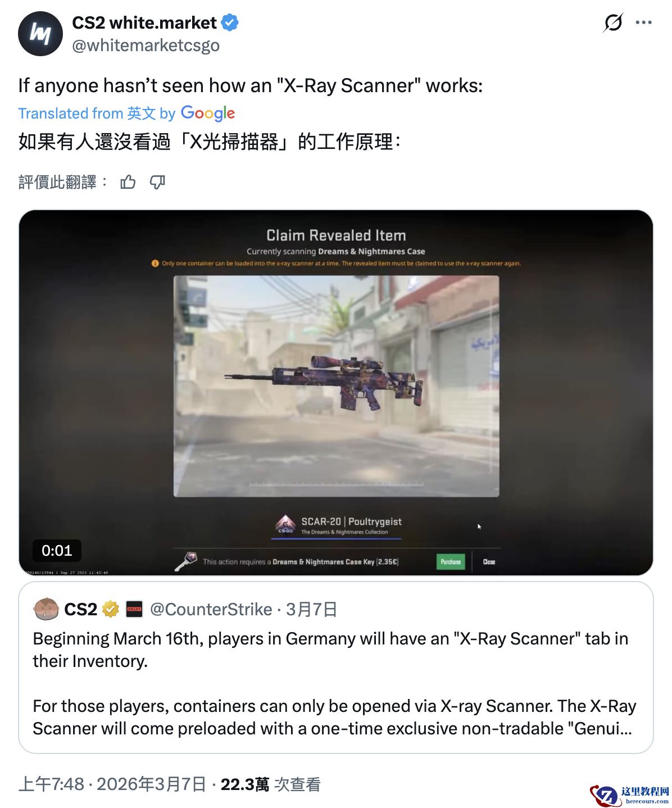The width and height of the screenshot is (672, 808).
Task: Open CS2 white.market profile avatar
Action: (40, 34)
